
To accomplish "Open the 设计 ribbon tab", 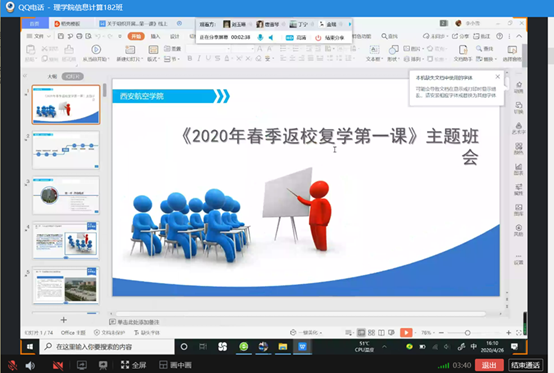I will [175, 36].
